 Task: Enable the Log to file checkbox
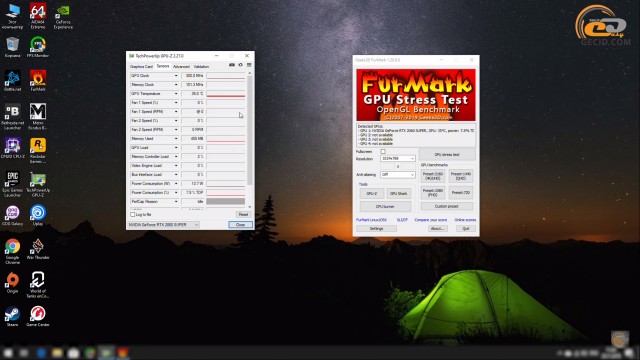coord(133,214)
